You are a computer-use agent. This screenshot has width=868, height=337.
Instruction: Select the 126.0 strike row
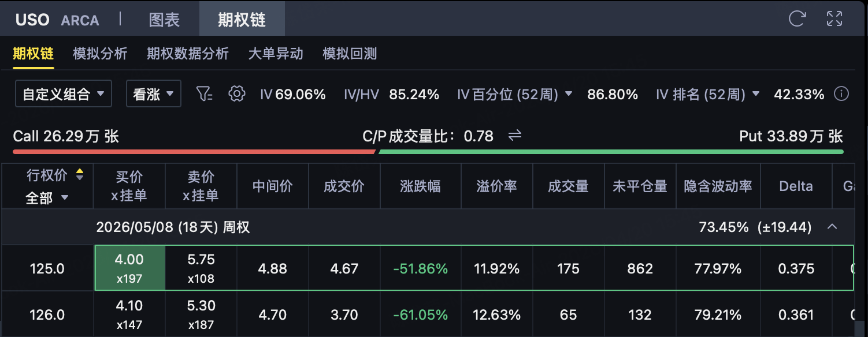(47, 315)
